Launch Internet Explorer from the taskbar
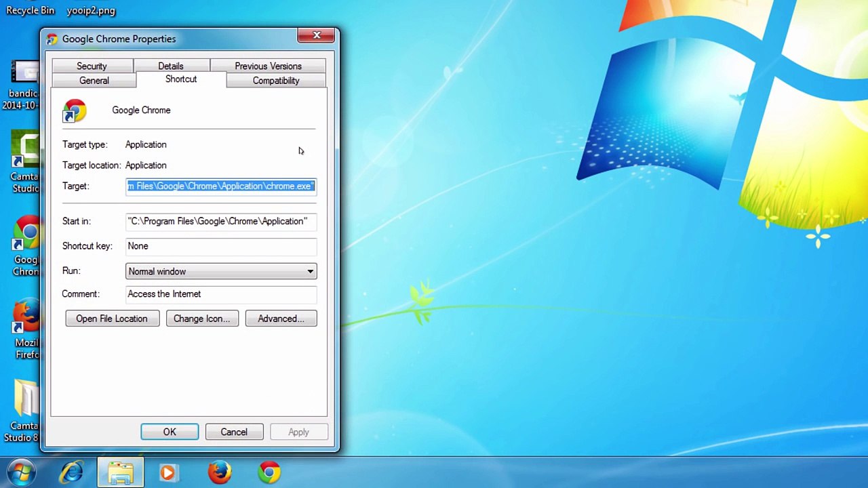The width and height of the screenshot is (868, 488). 71,472
